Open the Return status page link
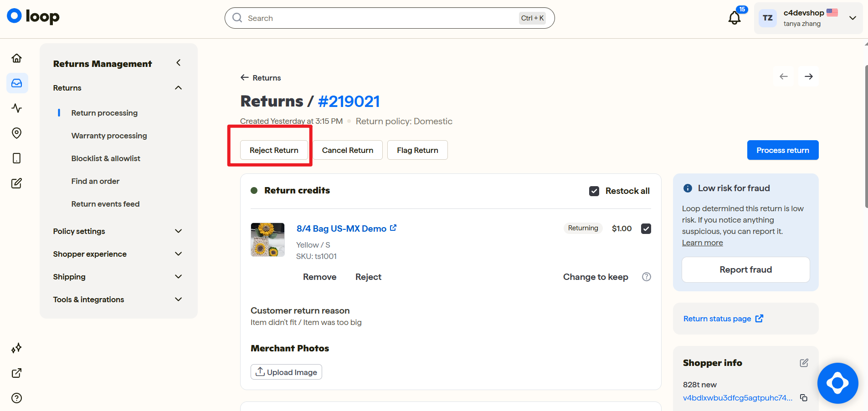The height and width of the screenshot is (411, 868). click(723, 319)
